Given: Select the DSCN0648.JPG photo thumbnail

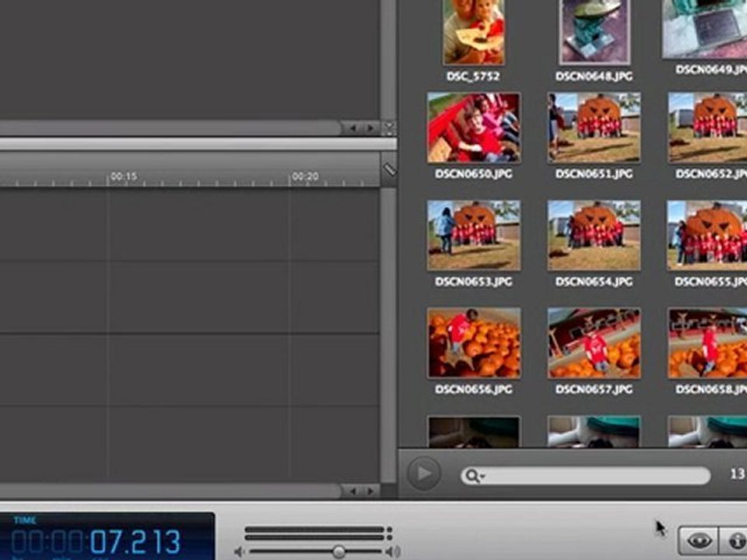Looking at the screenshot, I should point(594,32).
